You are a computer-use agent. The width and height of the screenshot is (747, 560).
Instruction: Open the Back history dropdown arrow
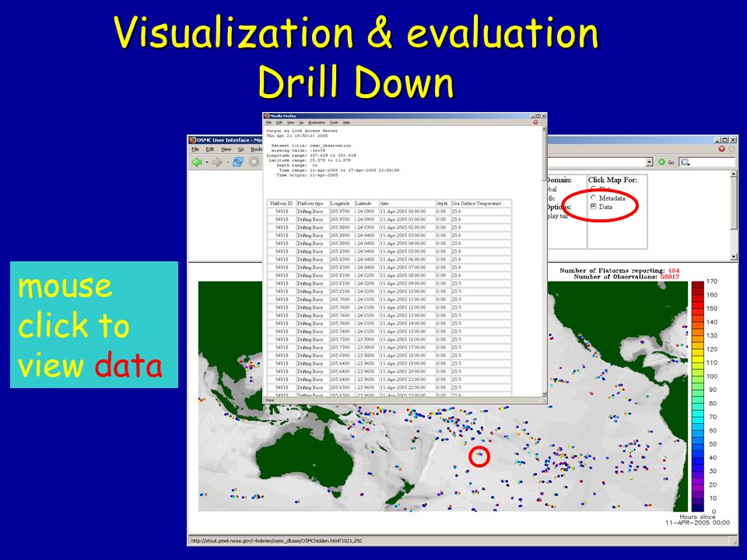click(206, 163)
